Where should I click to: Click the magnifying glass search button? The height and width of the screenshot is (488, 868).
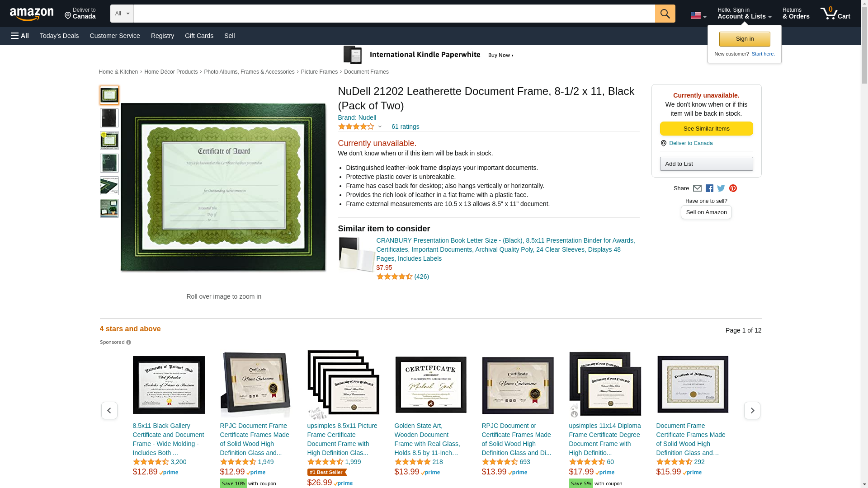(x=665, y=14)
